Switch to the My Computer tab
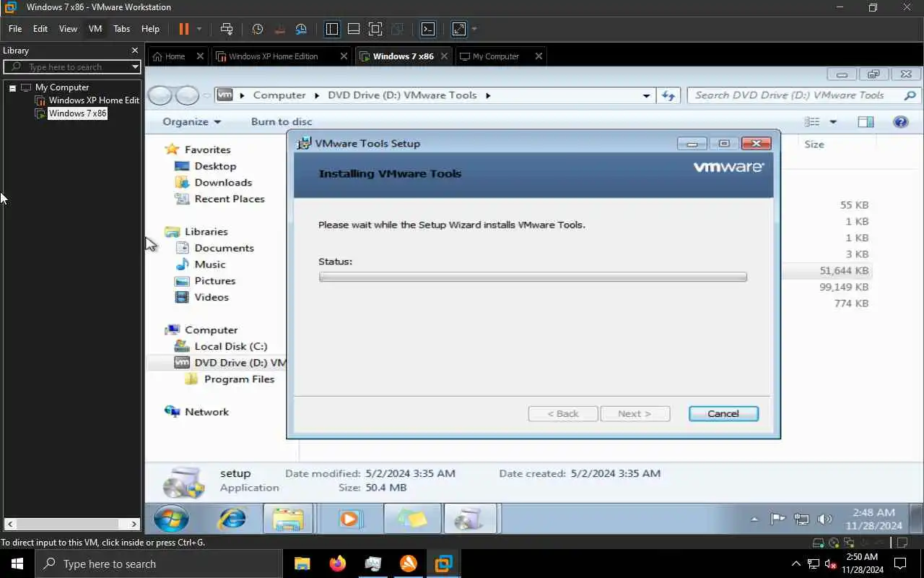 pyautogui.click(x=496, y=56)
